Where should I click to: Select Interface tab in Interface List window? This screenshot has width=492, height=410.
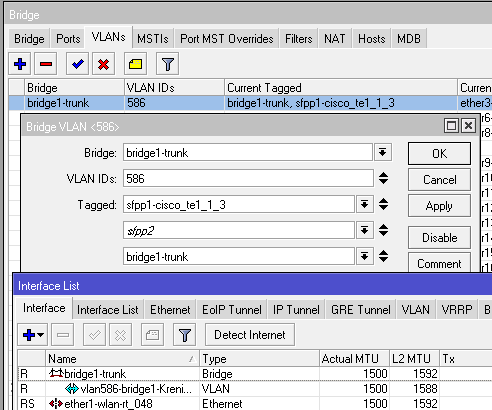tap(44, 308)
